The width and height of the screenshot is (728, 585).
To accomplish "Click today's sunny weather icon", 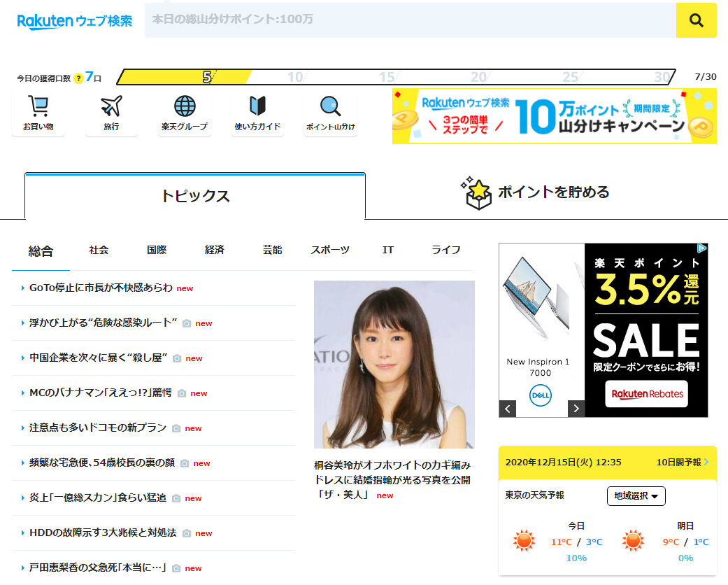I will tap(524, 541).
